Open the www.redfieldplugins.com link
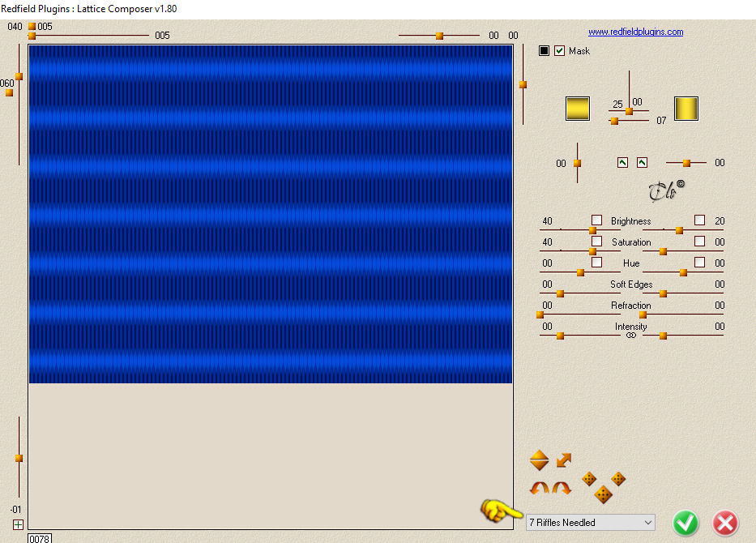 pyautogui.click(x=635, y=32)
